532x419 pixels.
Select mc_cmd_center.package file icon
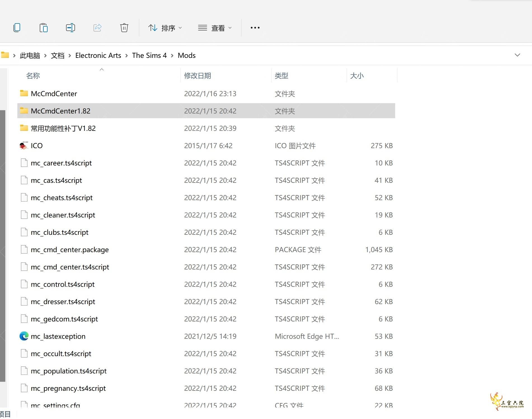(x=24, y=249)
